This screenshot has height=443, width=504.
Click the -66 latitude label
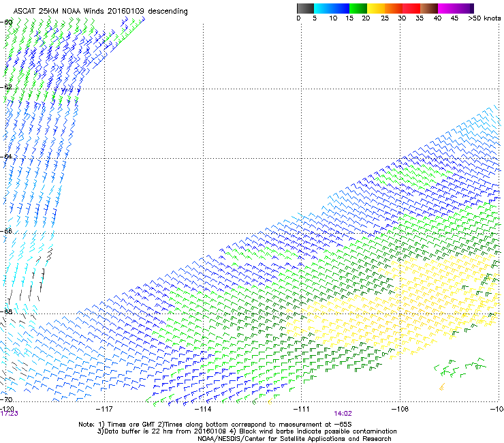[7, 231]
